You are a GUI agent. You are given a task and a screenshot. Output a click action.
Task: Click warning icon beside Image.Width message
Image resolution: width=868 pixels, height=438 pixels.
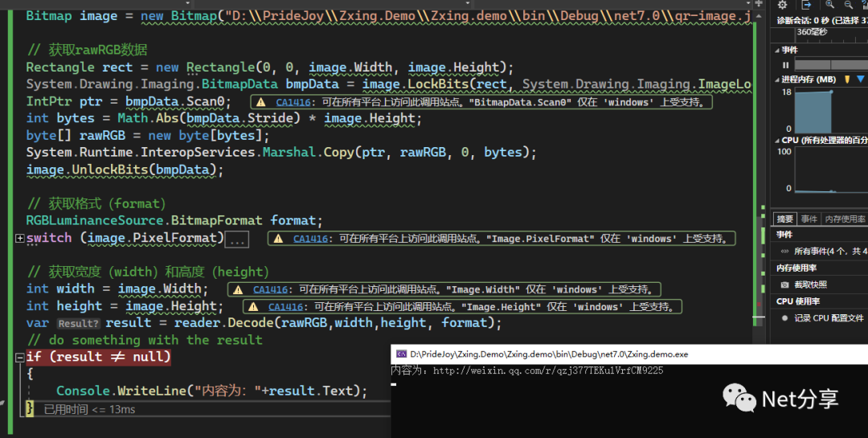pos(238,289)
